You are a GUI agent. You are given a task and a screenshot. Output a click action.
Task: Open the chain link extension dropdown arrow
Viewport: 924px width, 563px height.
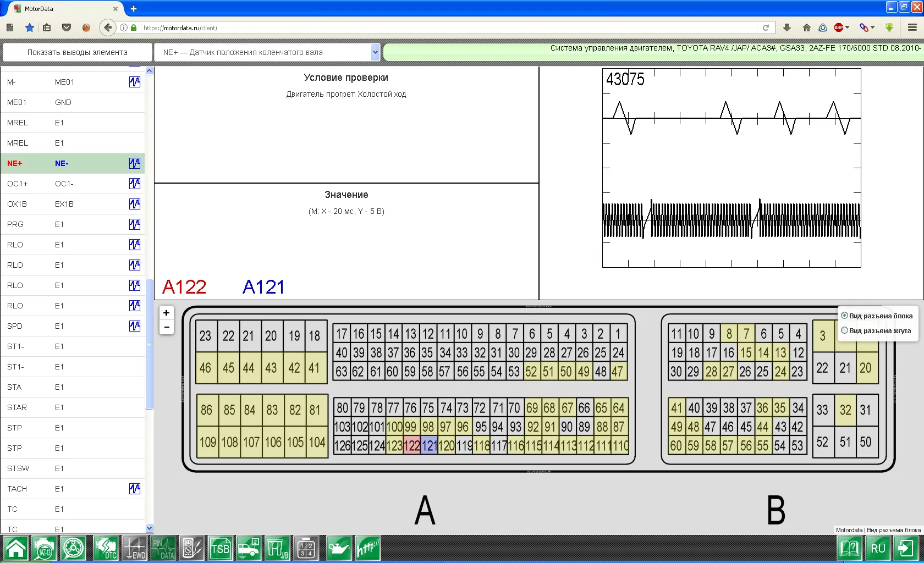(x=873, y=27)
